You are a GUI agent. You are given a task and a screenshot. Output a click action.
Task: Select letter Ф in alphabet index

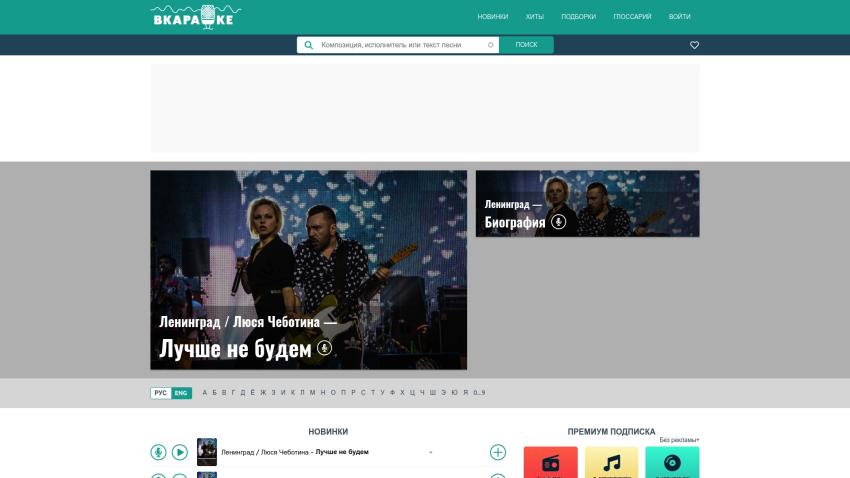point(392,393)
